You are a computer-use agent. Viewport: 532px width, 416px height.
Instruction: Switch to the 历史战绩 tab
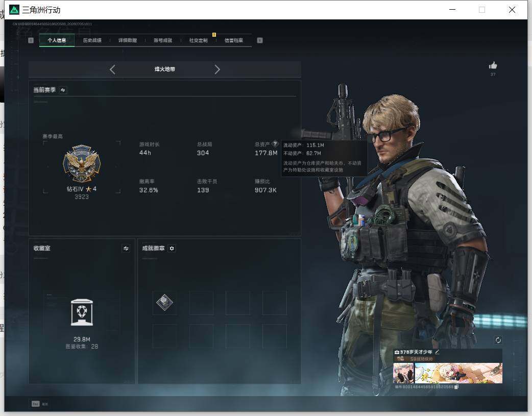(x=92, y=40)
